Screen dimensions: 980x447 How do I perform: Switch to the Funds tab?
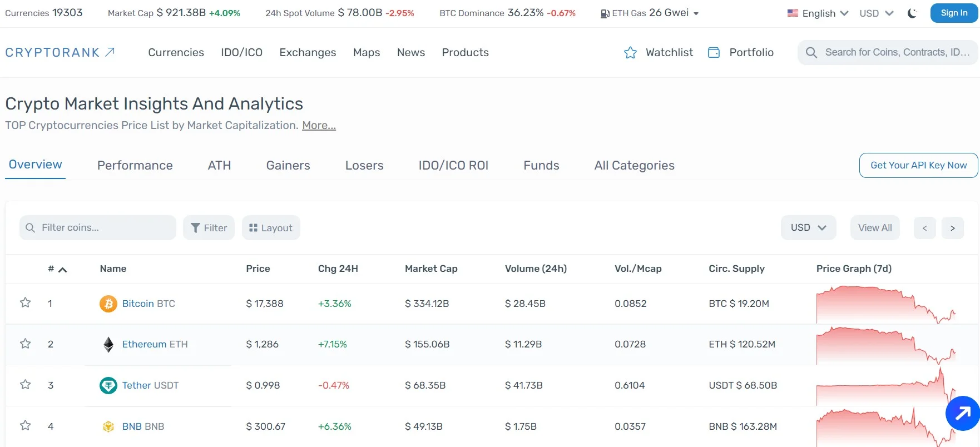541,165
